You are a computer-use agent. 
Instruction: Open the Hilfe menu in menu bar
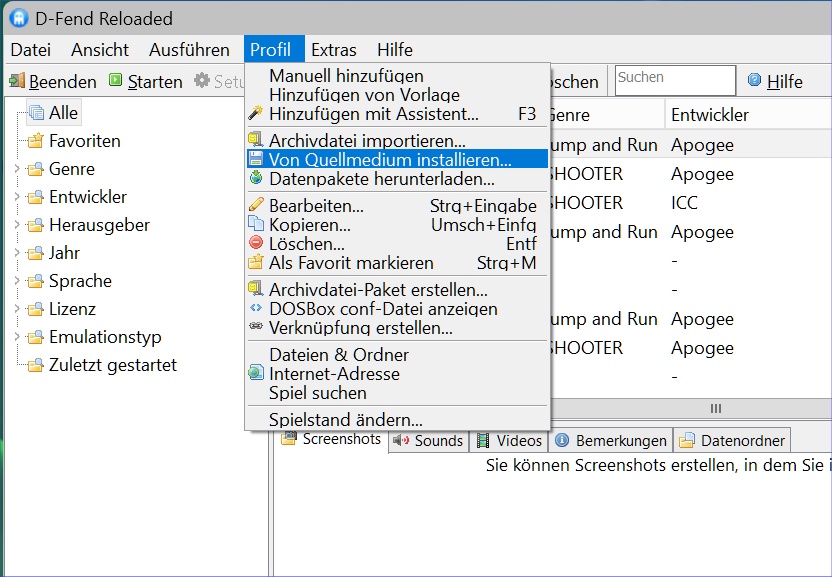point(395,49)
